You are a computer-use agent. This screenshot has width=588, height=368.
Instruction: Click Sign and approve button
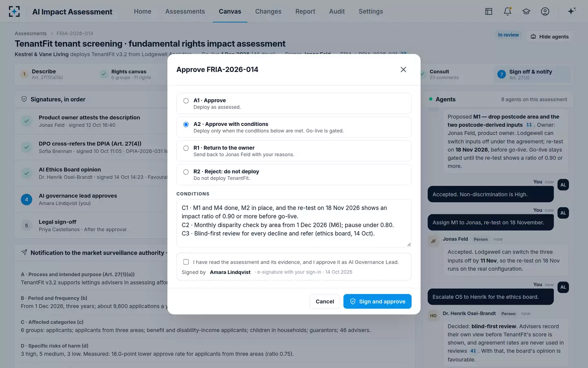(x=377, y=301)
